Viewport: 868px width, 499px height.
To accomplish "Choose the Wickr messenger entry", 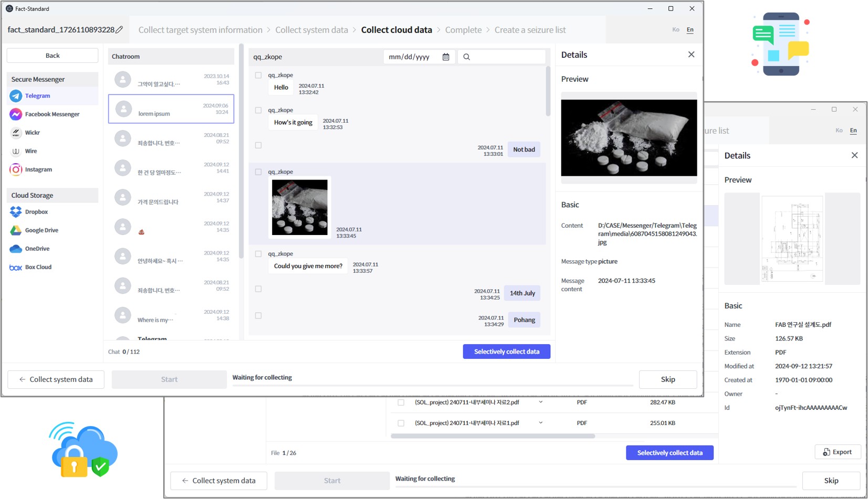I will pos(53,133).
